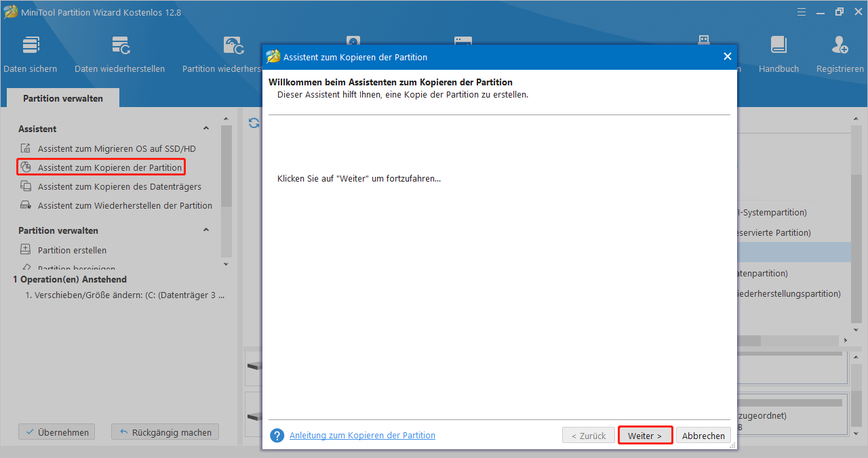This screenshot has height=458, width=868.
Task: Click the lower disk icon in disk map
Action: pyautogui.click(x=254, y=415)
